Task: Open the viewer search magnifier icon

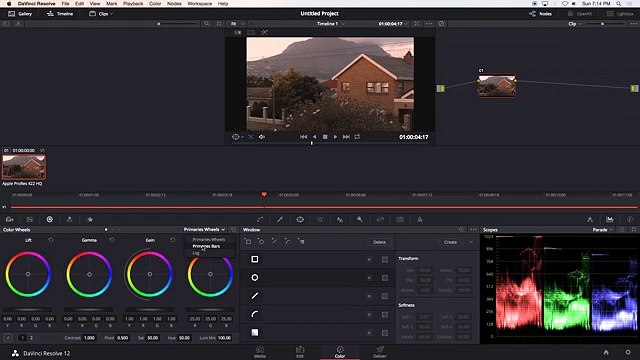Action: coord(207,24)
